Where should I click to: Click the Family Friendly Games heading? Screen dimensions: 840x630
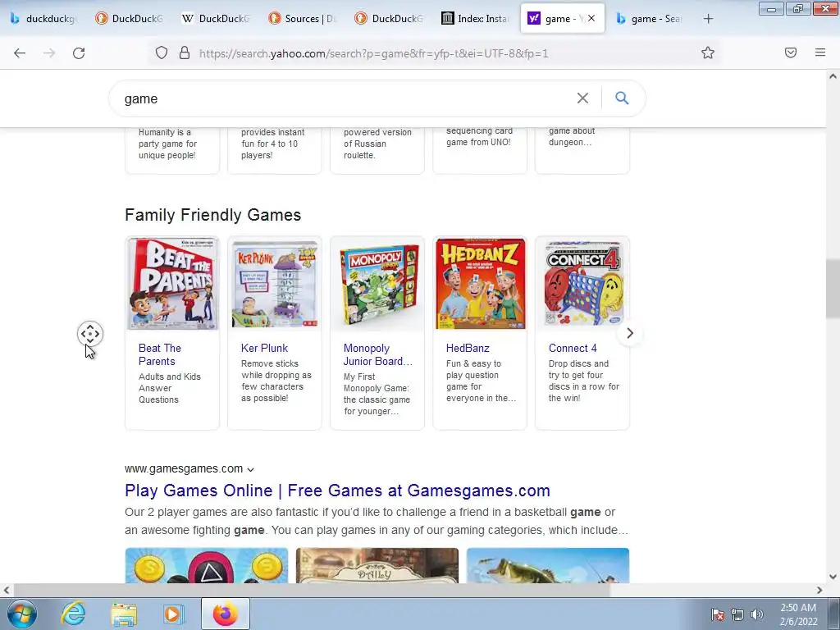pos(212,215)
